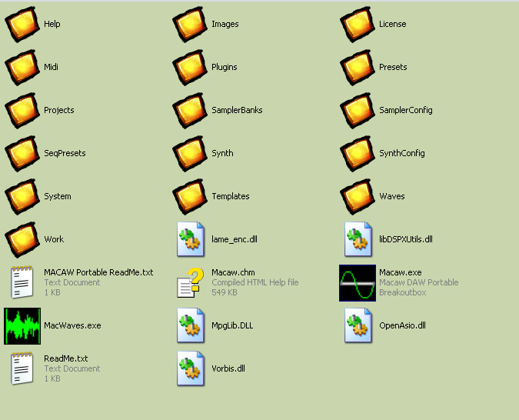Viewport: 519px width, 420px height.
Task: Click the 'Macaw DAW Portable' description text
Action: [x=419, y=282]
